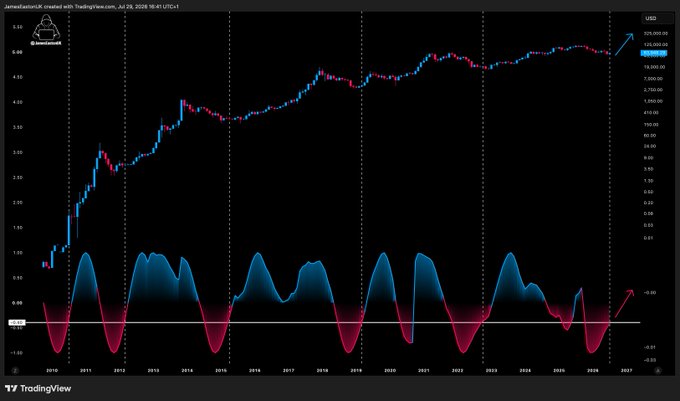The height and width of the screenshot is (401, 680).
Task: Click the 5.00 left axis value
Action: pyautogui.click(x=17, y=52)
